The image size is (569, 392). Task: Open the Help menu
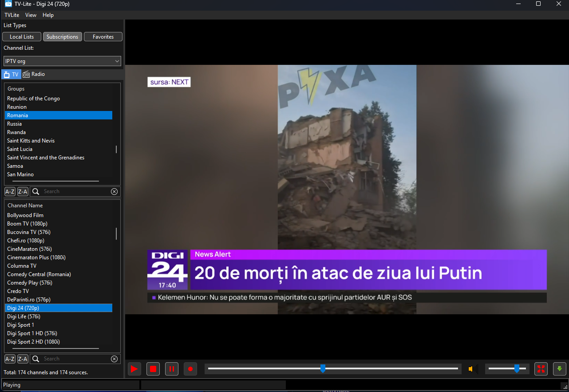tap(48, 15)
